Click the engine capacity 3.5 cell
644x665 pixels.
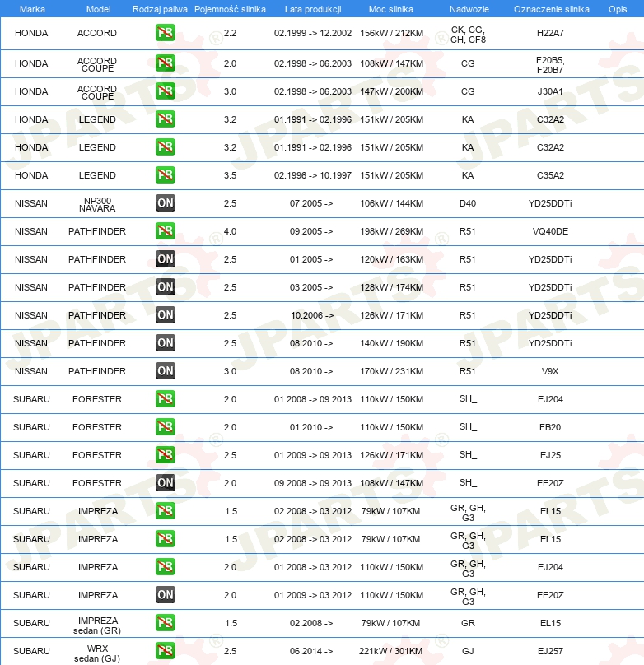230,175
